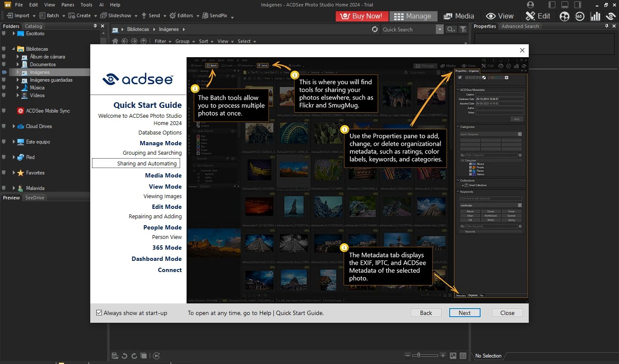Click the filter funnel icon beside search
Image resolution: width=619 pixels, height=364 pixels.
tap(463, 29)
